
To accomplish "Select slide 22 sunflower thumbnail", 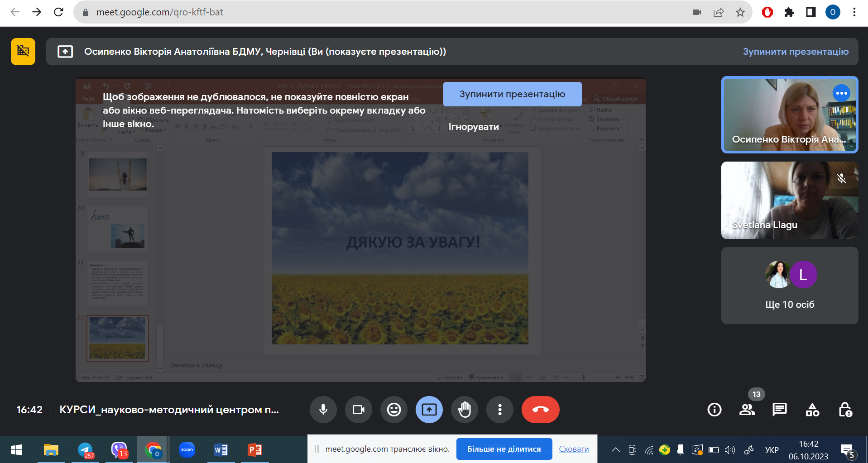I will click(x=118, y=339).
